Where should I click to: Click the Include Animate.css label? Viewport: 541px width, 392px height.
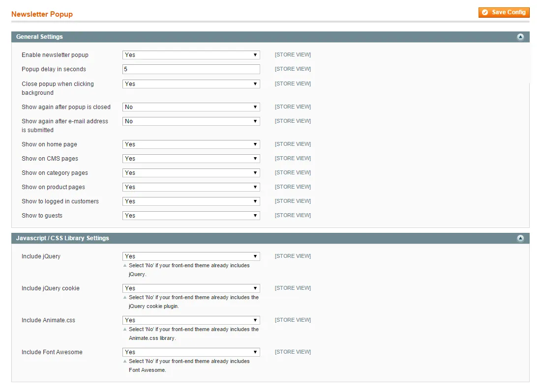48,320
